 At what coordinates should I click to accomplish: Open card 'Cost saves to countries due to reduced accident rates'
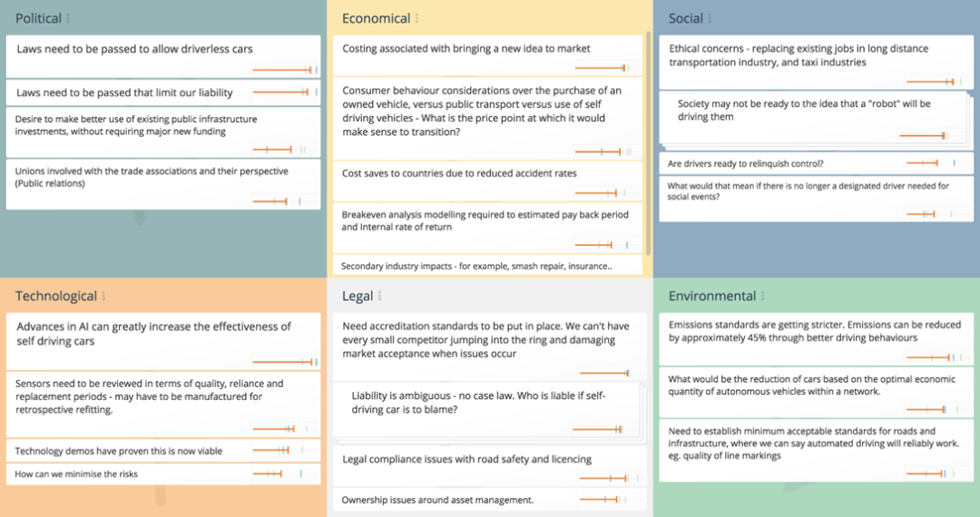pyautogui.click(x=487, y=181)
